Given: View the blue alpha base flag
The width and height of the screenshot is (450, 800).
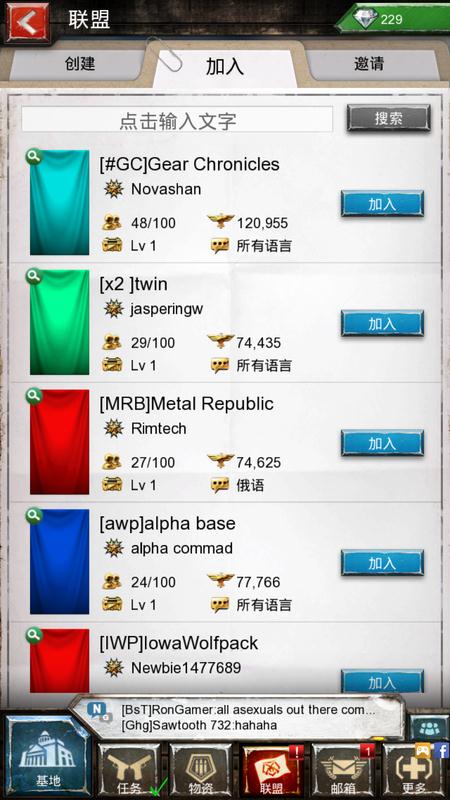Looking at the screenshot, I should (59, 561).
